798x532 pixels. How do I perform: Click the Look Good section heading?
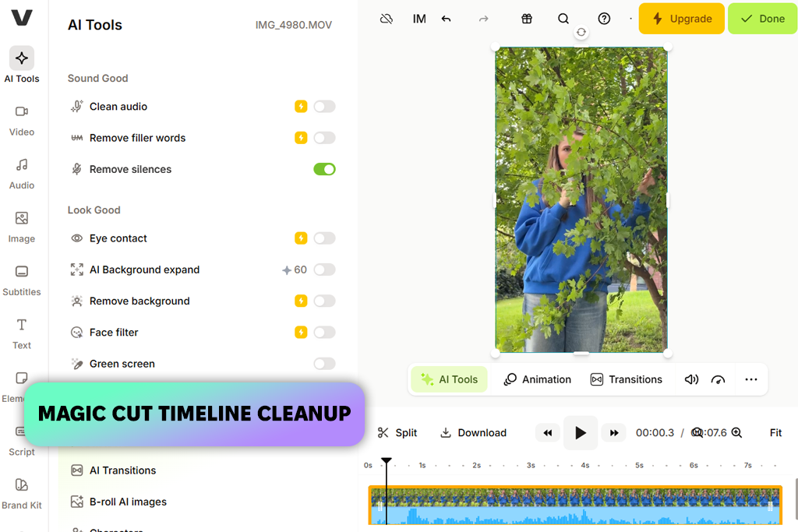(94, 210)
